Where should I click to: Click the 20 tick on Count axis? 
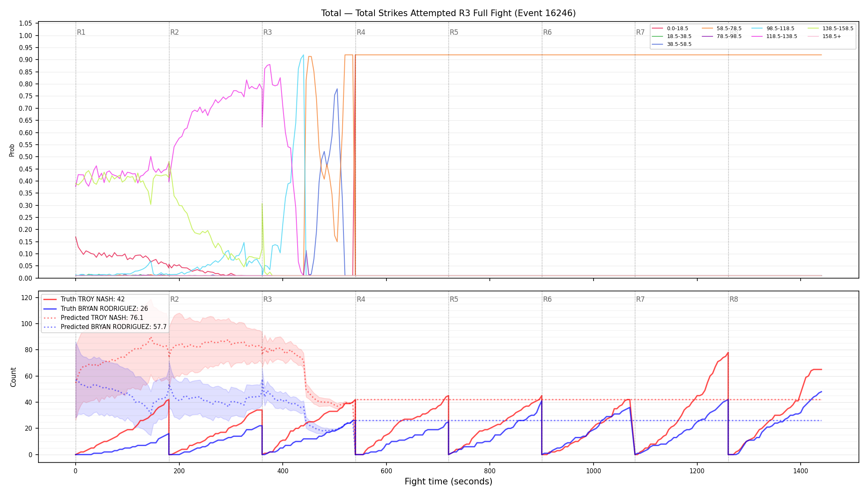29,428
